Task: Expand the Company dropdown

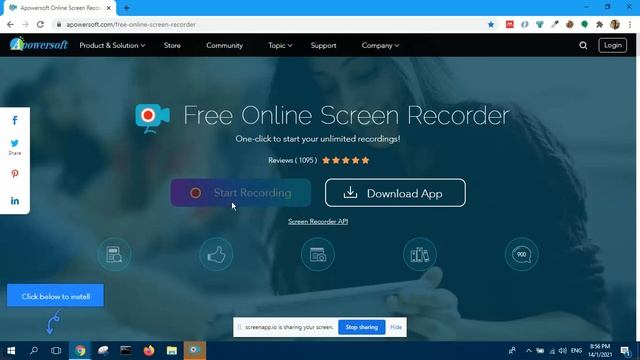Action: pos(380,45)
